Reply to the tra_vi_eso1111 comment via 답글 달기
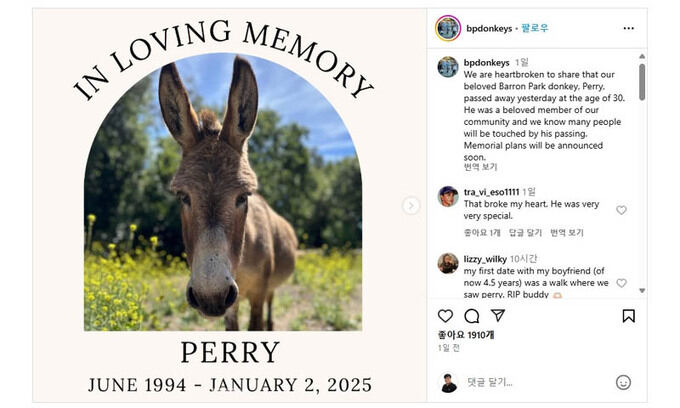 (x=525, y=233)
